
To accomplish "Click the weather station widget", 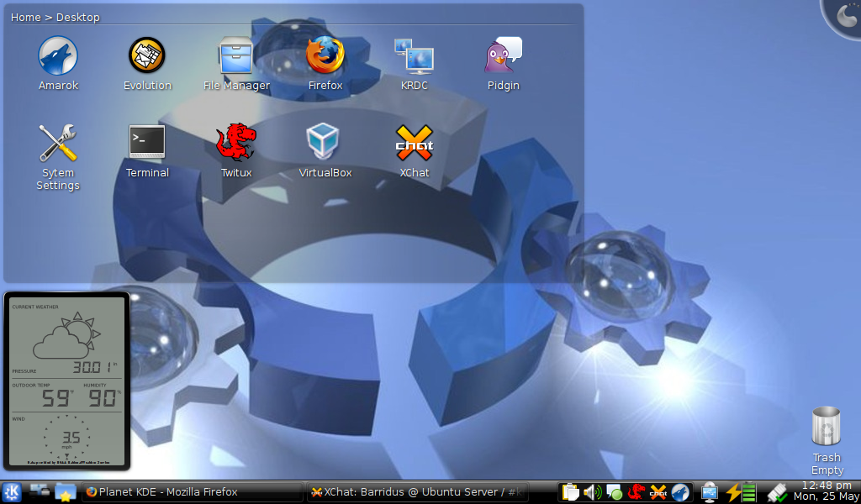I will point(67,381).
